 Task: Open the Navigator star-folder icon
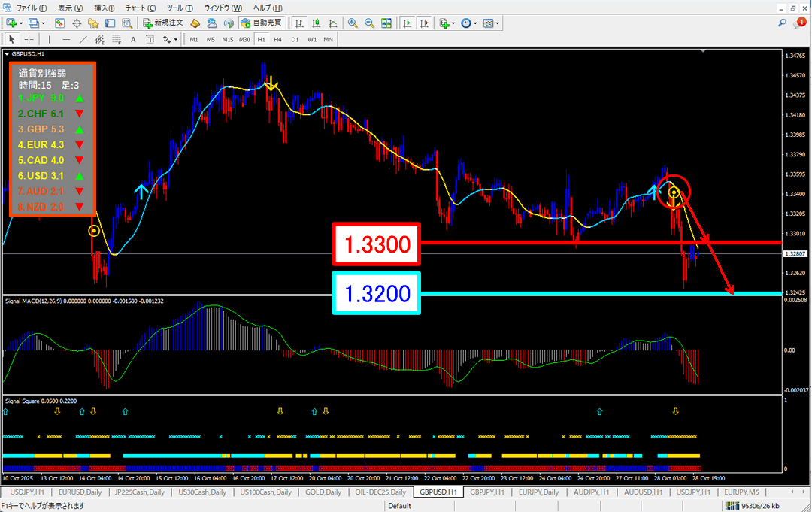[x=93, y=23]
